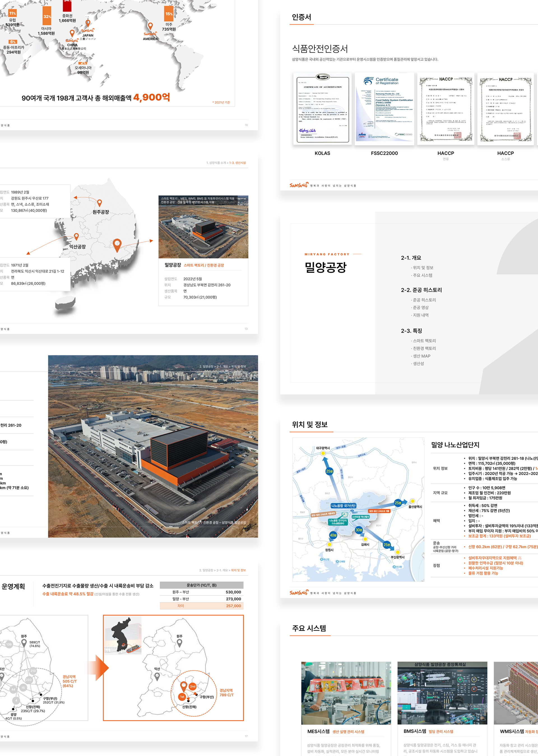Viewport: 538px width, 756px height.
Task: Click the large 밀양 pin on Korea map
Action: (117, 245)
